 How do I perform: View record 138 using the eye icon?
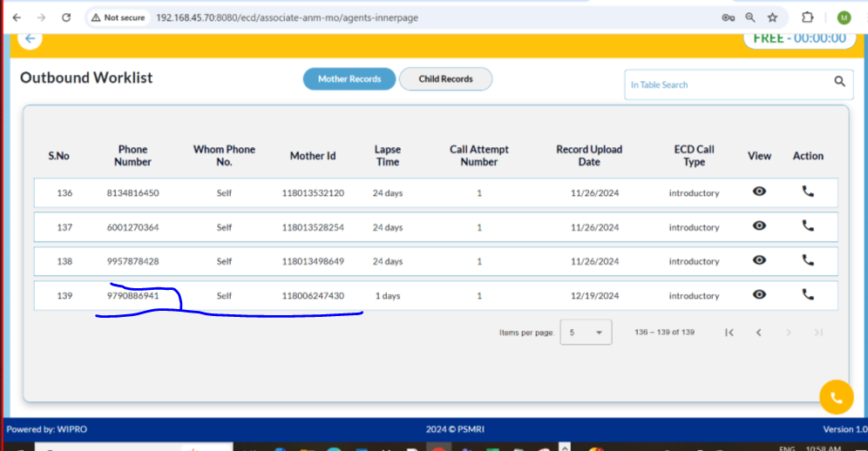click(x=759, y=260)
